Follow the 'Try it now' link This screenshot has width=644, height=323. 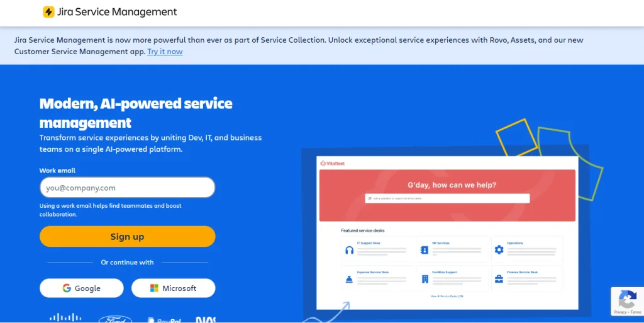(165, 52)
